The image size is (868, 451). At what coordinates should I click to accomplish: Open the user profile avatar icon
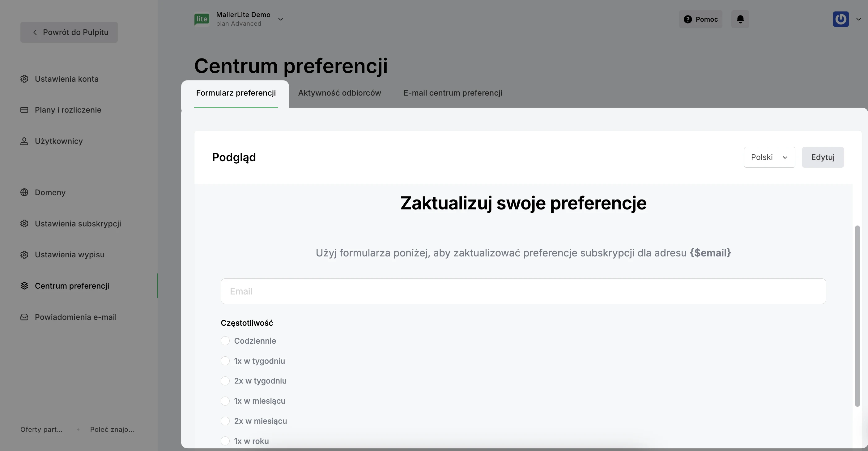pos(840,19)
